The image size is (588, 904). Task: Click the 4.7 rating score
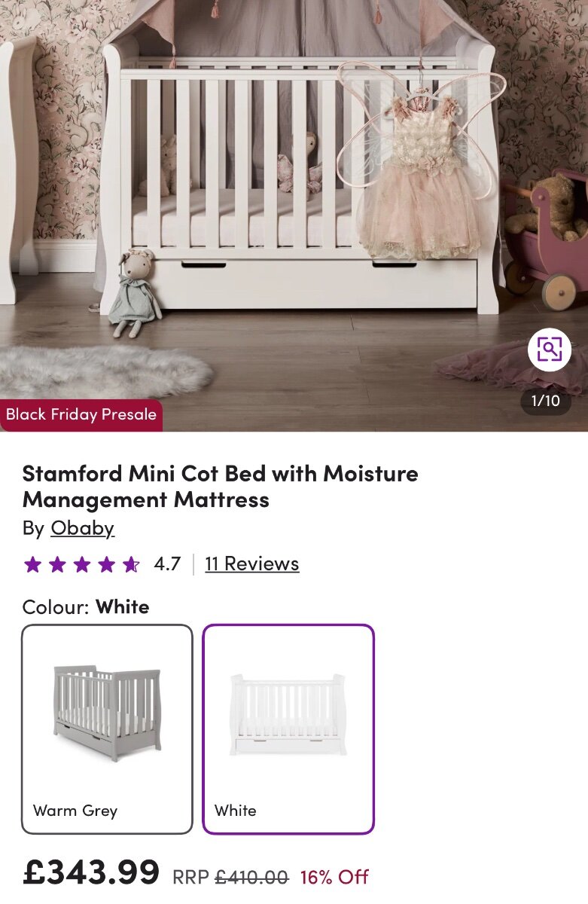point(167,563)
